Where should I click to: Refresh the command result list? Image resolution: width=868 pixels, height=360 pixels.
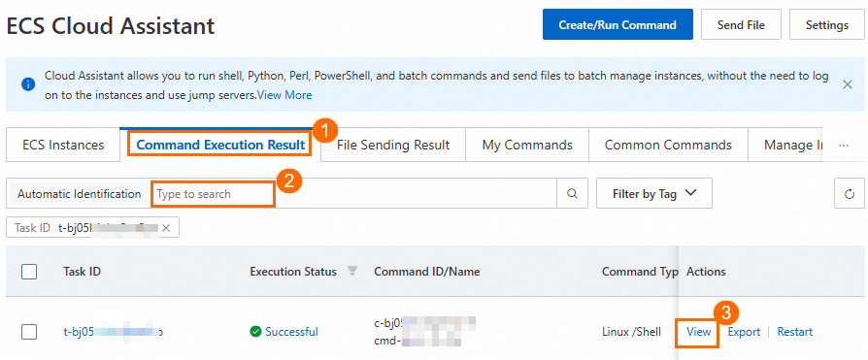pyautogui.click(x=850, y=194)
